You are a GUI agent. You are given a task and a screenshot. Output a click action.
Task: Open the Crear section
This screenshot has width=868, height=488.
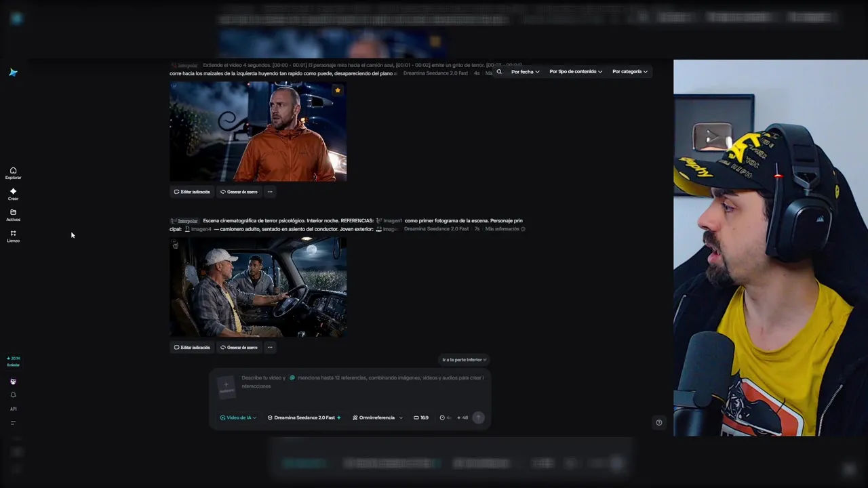coord(13,194)
